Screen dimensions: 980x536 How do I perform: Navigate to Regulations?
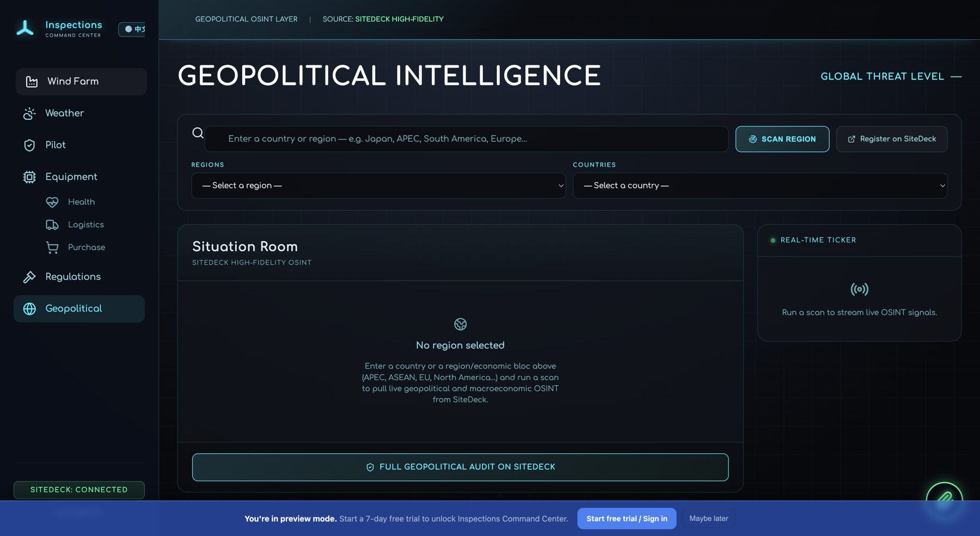pyautogui.click(x=80, y=277)
